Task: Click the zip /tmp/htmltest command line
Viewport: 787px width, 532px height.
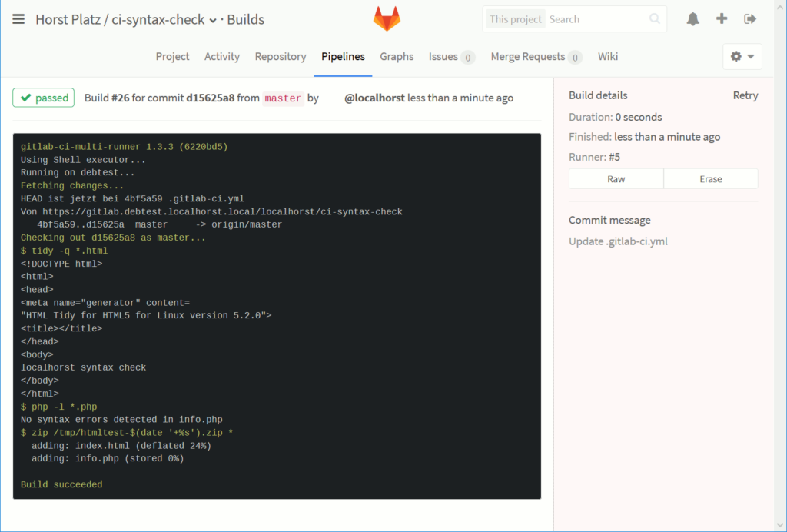Action: tap(127, 433)
